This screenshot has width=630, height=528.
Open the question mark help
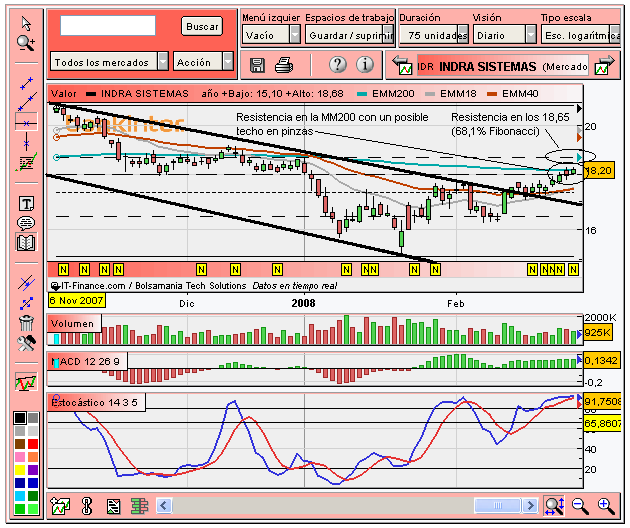(338, 64)
